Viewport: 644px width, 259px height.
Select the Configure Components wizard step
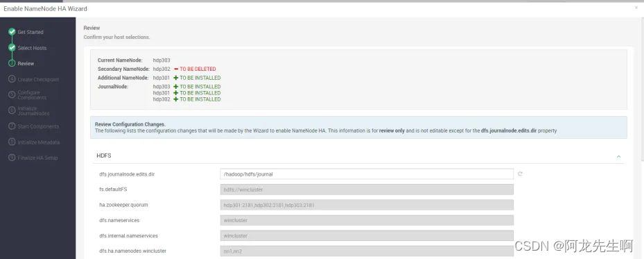(x=32, y=95)
